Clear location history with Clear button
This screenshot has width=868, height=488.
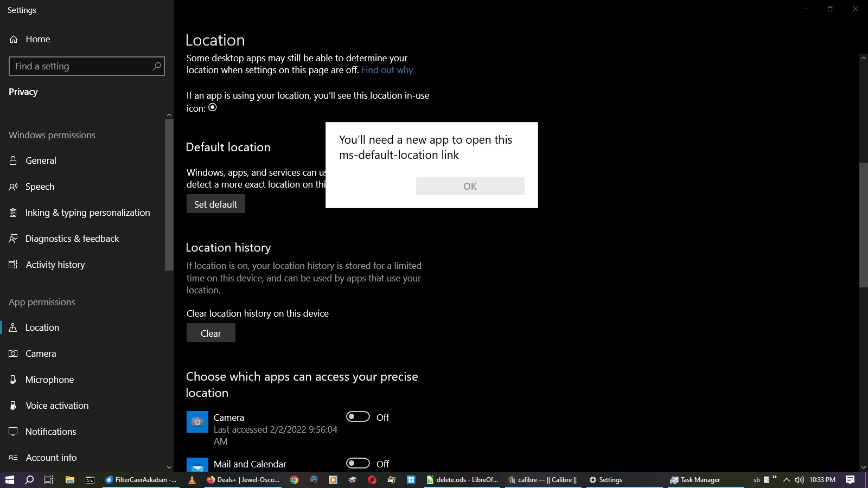[x=211, y=333]
